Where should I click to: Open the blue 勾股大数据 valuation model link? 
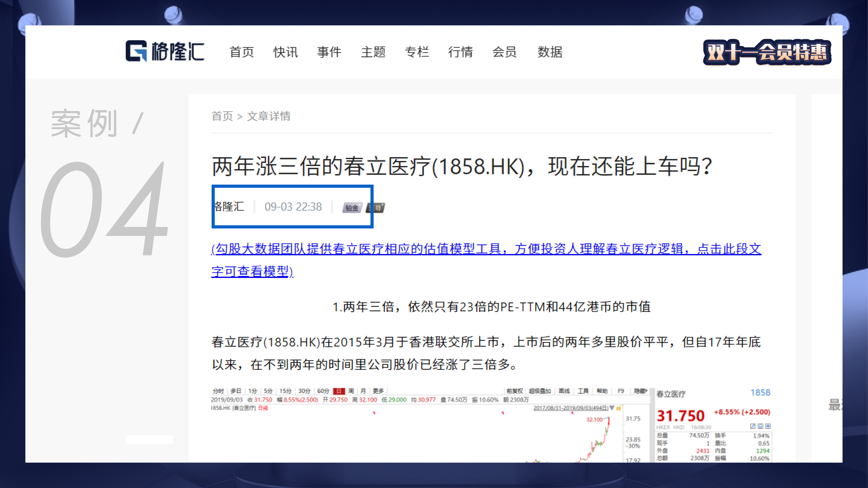(486, 260)
